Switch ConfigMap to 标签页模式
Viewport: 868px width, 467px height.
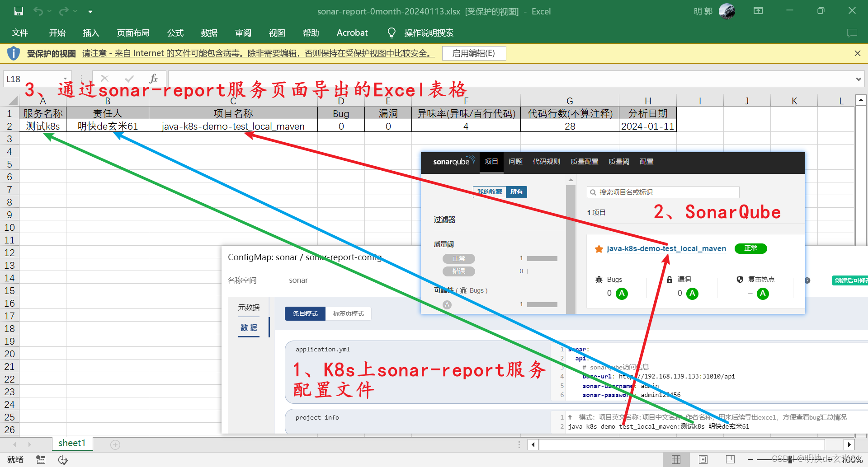pyautogui.click(x=348, y=313)
